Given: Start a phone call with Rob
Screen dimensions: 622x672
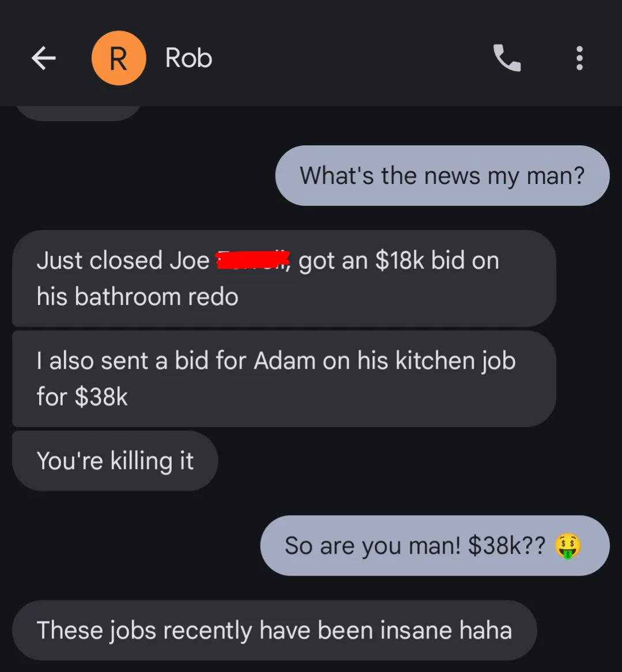Looking at the screenshot, I should [507, 58].
